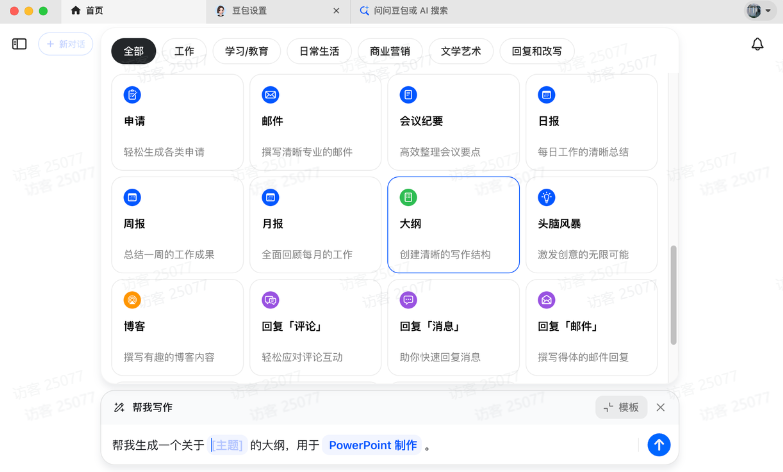Start a 新对话
The image size is (783, 472).
pyautogui.click(x=65, y=44)
